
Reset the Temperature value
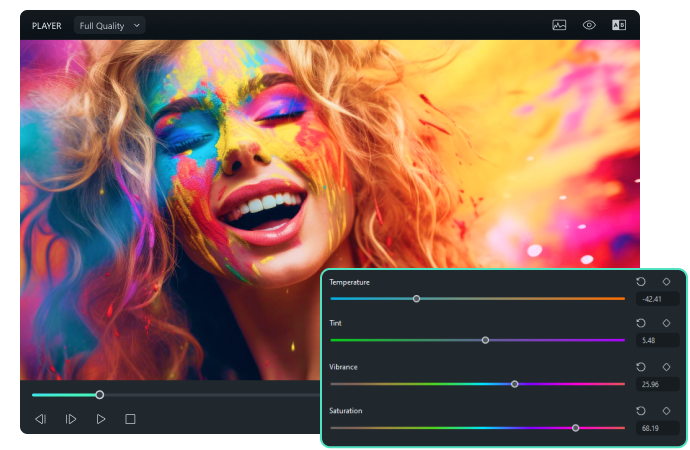point(641,282)
